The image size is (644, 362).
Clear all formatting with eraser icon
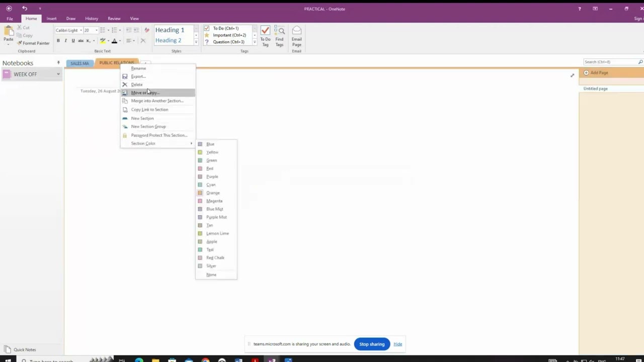pos(147,30)
